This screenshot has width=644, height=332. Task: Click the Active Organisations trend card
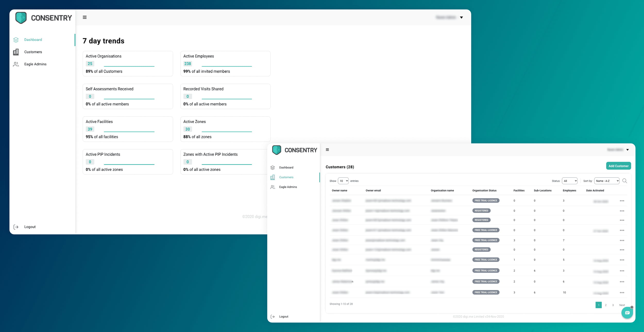click(x=128, y=64)
